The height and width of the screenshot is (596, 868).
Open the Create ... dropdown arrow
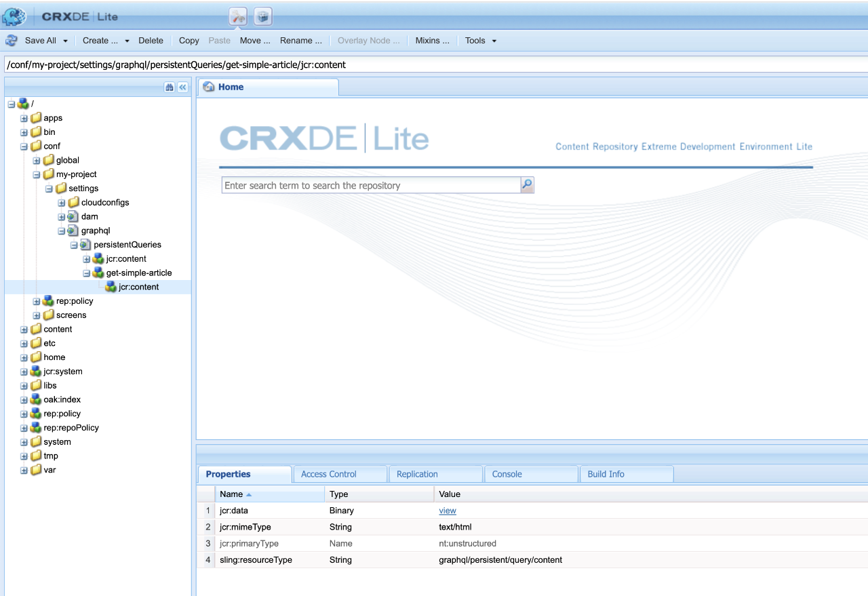point(127,41)
